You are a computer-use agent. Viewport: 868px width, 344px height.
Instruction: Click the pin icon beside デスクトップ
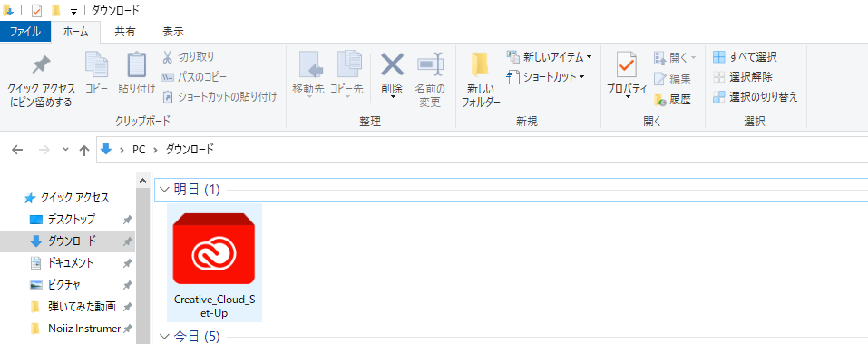pos(127,220)
